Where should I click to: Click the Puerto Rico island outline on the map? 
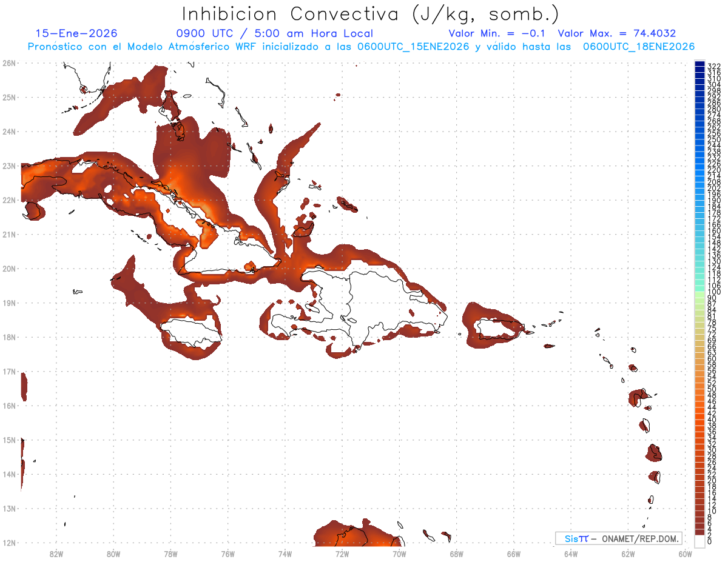(x=500, y=329)
